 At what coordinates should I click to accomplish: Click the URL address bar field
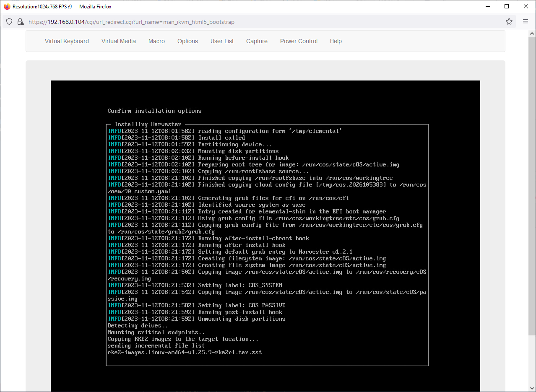(x=260, y=22)
